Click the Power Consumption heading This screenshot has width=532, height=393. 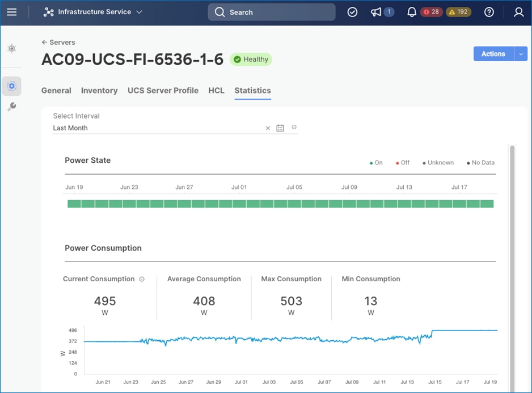103,248
